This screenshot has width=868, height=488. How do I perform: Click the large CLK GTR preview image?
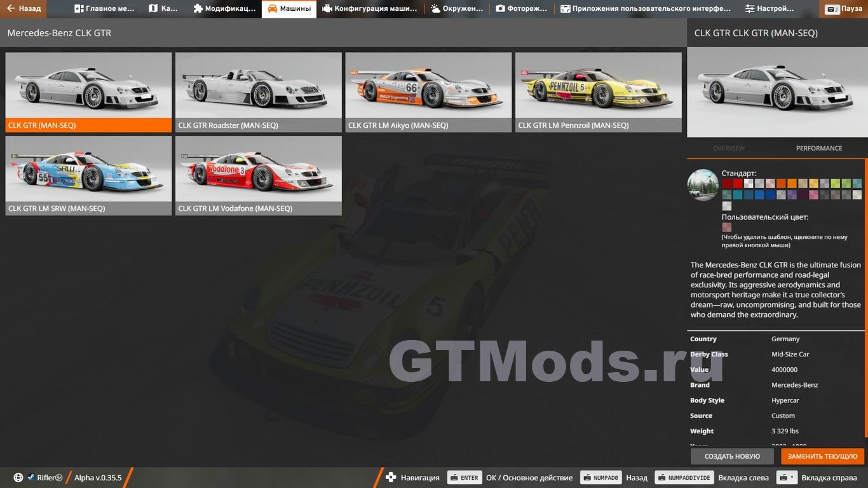(777, 92)
